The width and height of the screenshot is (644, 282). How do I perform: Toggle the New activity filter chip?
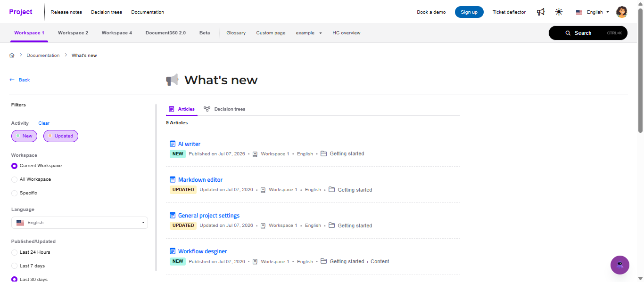click(24, 136)
